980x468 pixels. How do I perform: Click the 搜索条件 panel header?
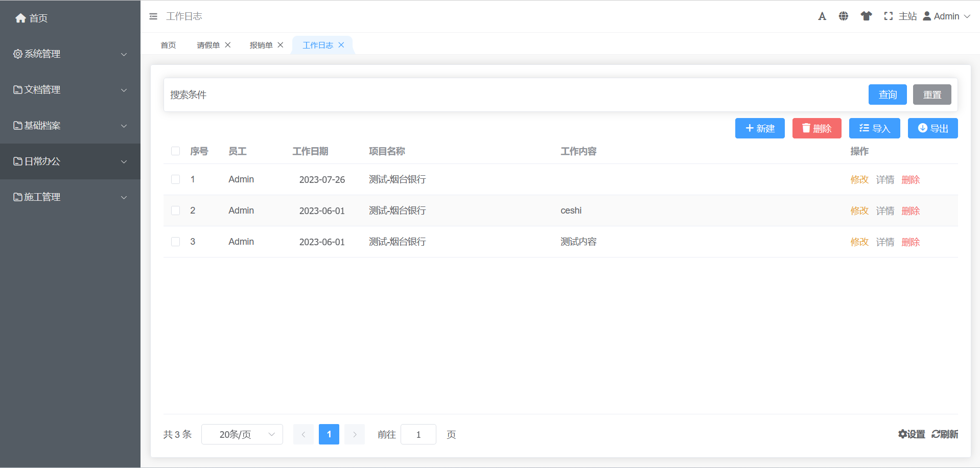tap(189, 95)
